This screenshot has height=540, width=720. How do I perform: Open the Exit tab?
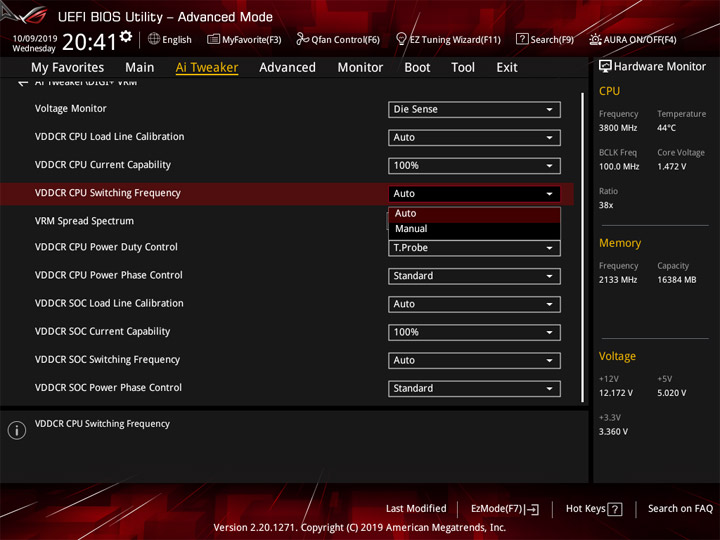coord(507,68)
